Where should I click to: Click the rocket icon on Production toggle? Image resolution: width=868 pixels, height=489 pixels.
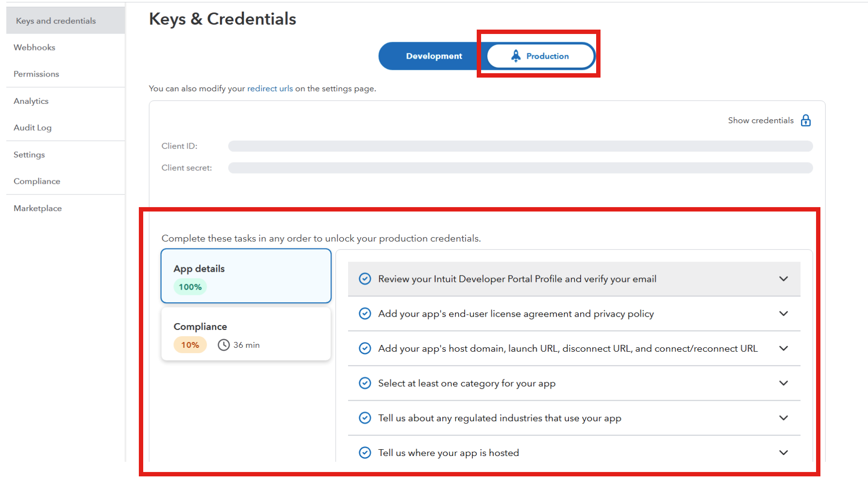tap(516, 56)
